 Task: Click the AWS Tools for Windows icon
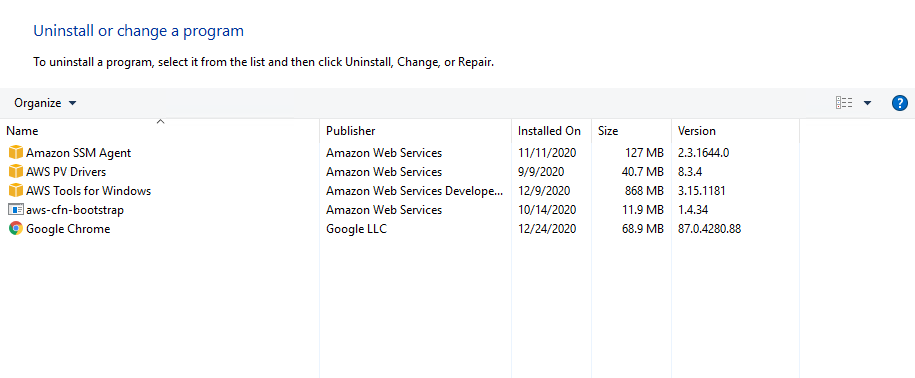click(16, 191)
